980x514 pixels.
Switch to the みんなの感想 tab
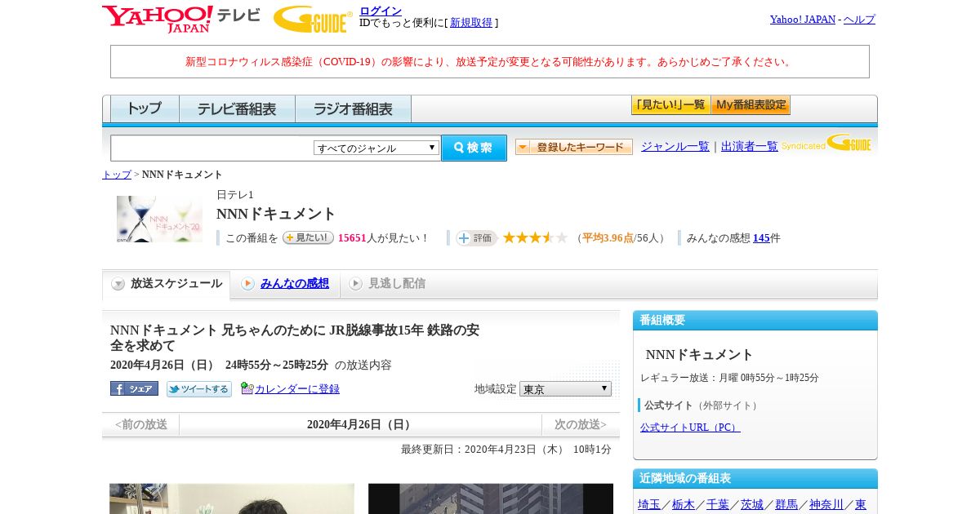pos(294,283)
